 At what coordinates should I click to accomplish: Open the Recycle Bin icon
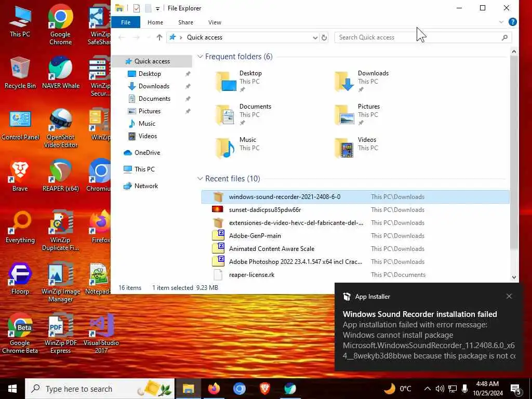(x=20, y=73)
